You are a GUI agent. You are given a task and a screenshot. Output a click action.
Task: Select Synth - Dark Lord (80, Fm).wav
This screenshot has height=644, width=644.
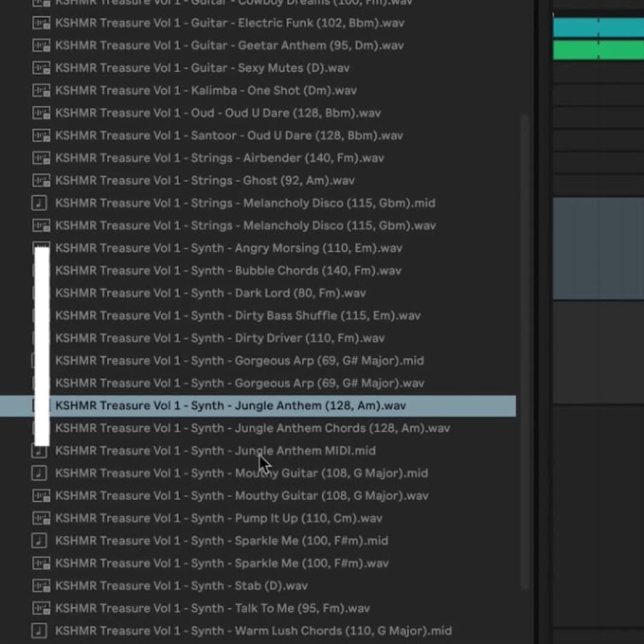pos(210,294)
